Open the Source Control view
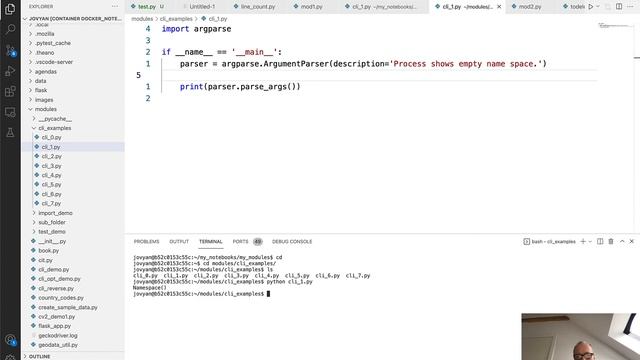Image resolution: width=640 pixels, height=360 pixels. click(x=10, y=50)
